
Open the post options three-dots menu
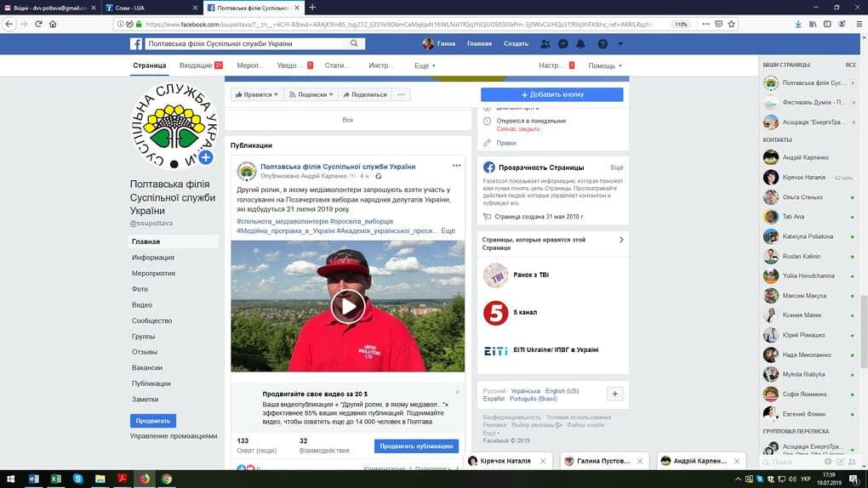[456, 166]
